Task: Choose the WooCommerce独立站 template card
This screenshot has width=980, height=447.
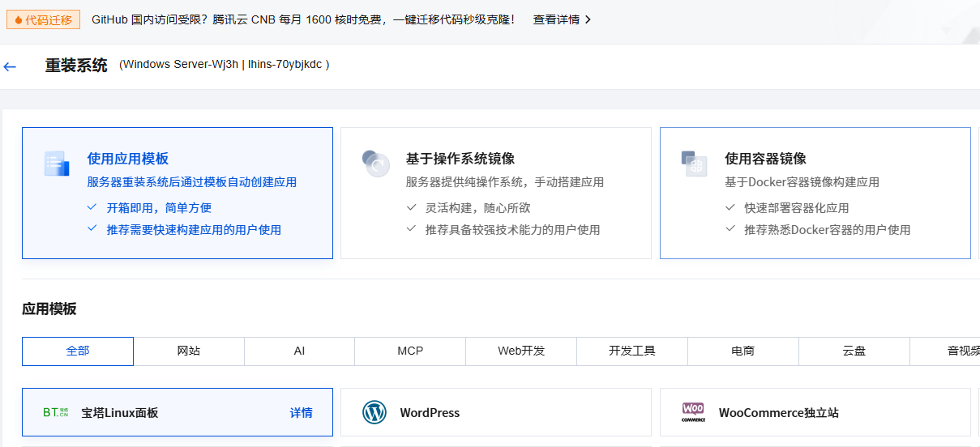Action: pyautogui.click(x=815, y=412)
